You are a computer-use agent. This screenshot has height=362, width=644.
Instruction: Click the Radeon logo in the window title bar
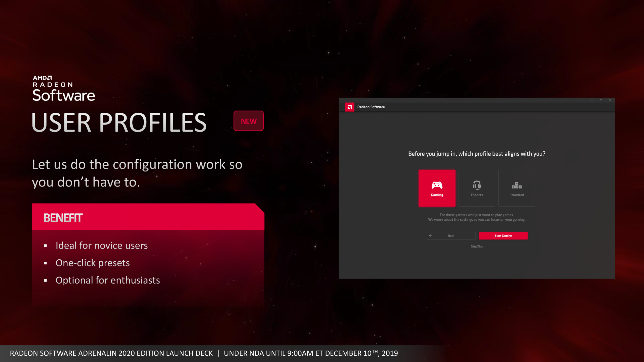(x=350, y=107)
